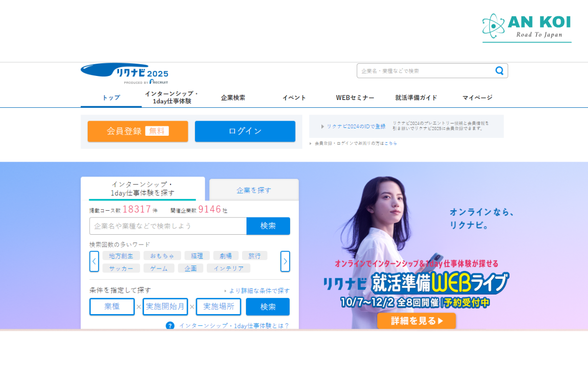Click the orange 詳細を見る banner button
The height and width of the screenshot is (392, 588).
click(x=416, y=321)
